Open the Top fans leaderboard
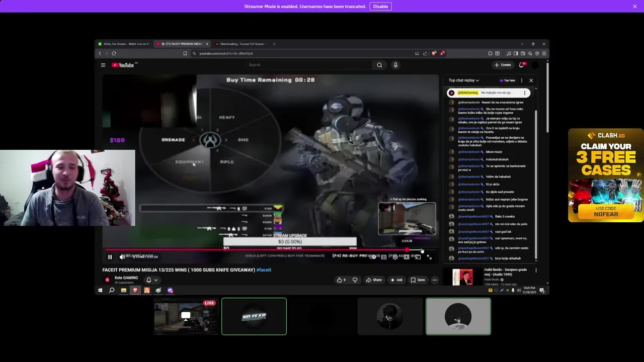Image resolution: width=644 pixels, height=362 pixels. (x=508, y=80)
